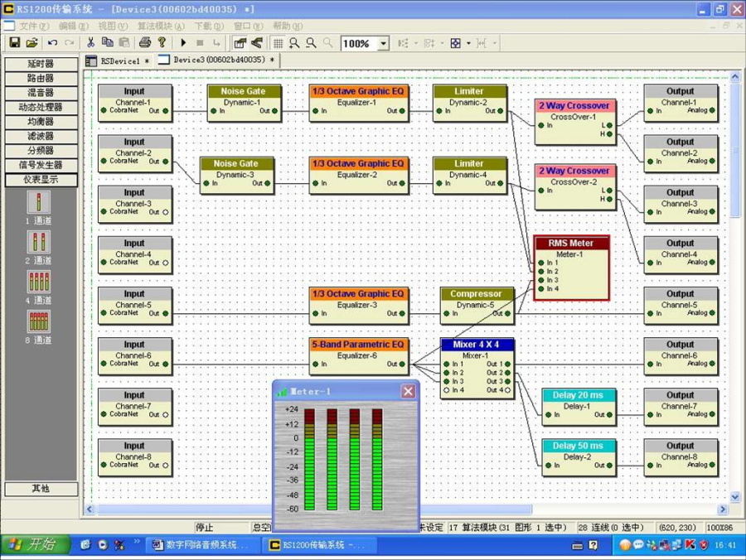Image resolution: width=746 pixels, height=560 pixels.
Task: Click the Print icon in the toolbar
Action: [145, 43]
